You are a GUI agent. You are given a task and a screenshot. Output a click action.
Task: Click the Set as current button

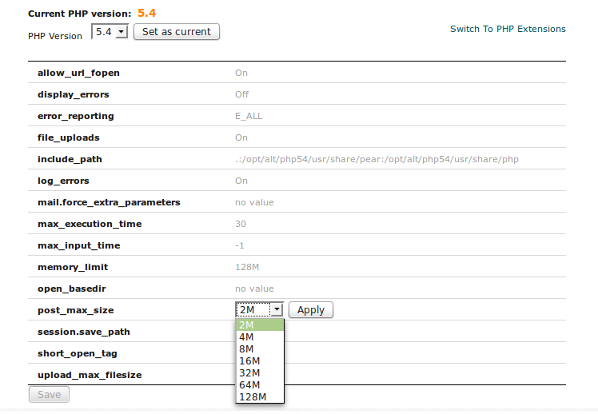176,32
